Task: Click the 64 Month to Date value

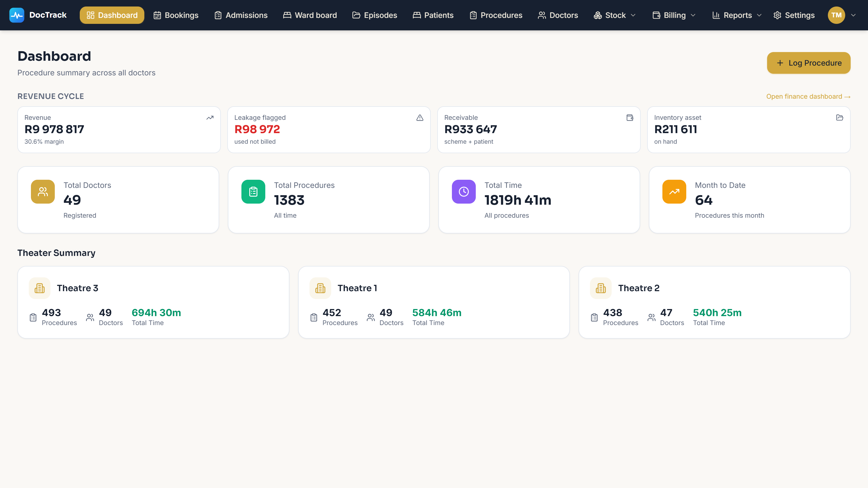Action: tap(704, 200)
